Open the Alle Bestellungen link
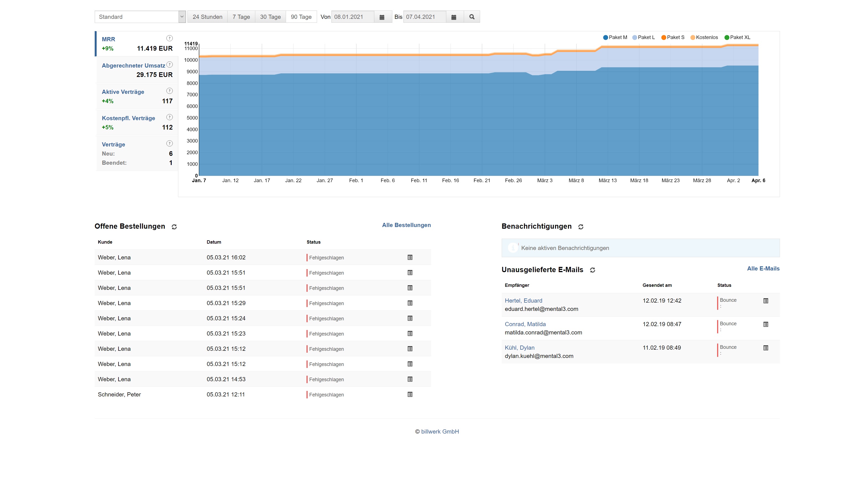This screenshot has width=868, height=477. point(406,225)
